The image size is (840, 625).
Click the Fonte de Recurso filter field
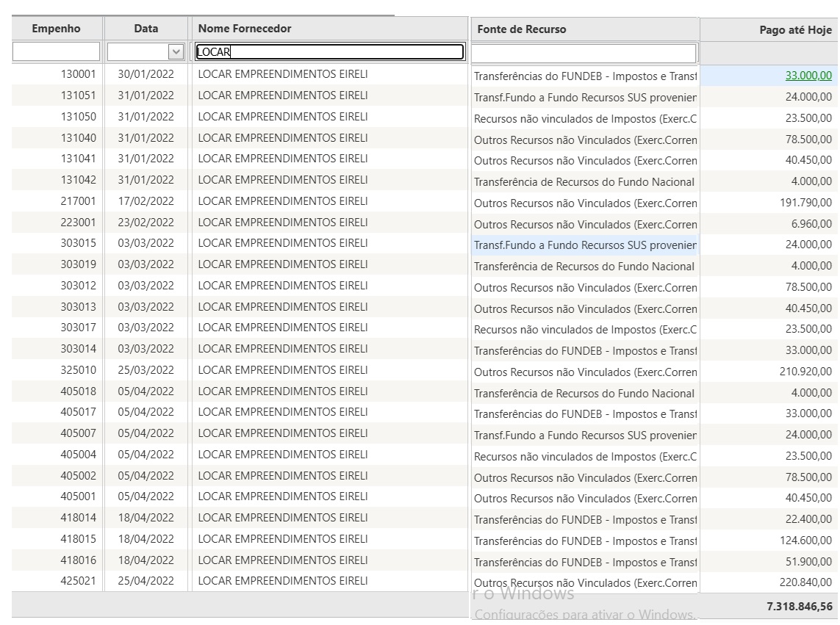[584, 54]
